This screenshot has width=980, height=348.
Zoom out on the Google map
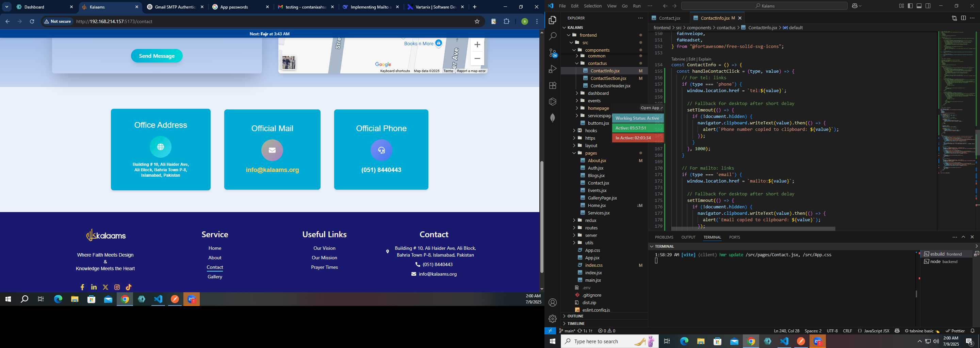pyautogui.click(x=477, y=58)
